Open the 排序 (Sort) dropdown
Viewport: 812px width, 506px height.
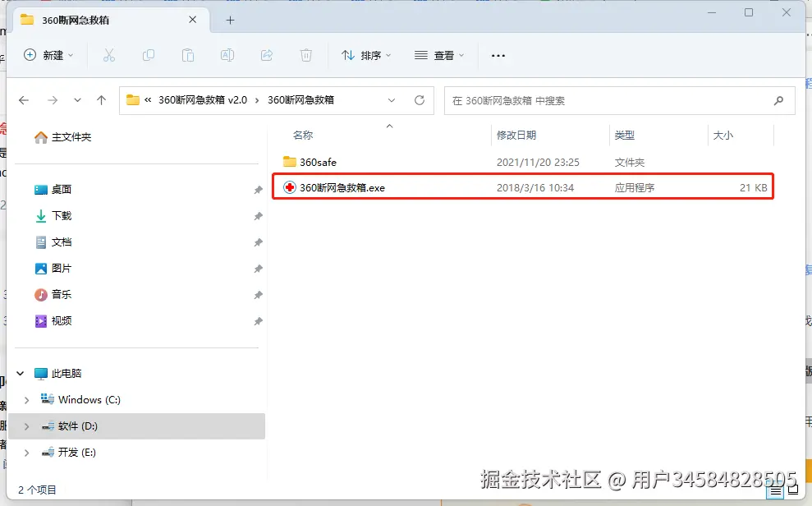coord(365,55)
